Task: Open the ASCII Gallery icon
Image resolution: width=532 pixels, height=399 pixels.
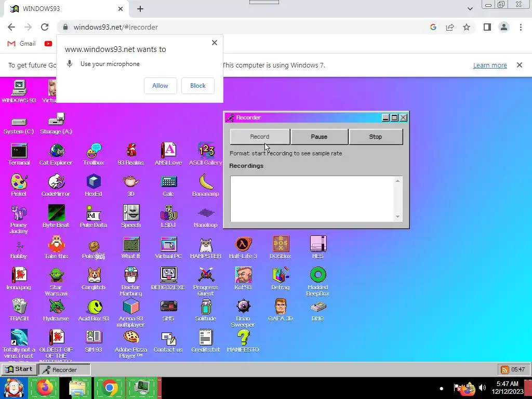Action: tap(206, 154)
